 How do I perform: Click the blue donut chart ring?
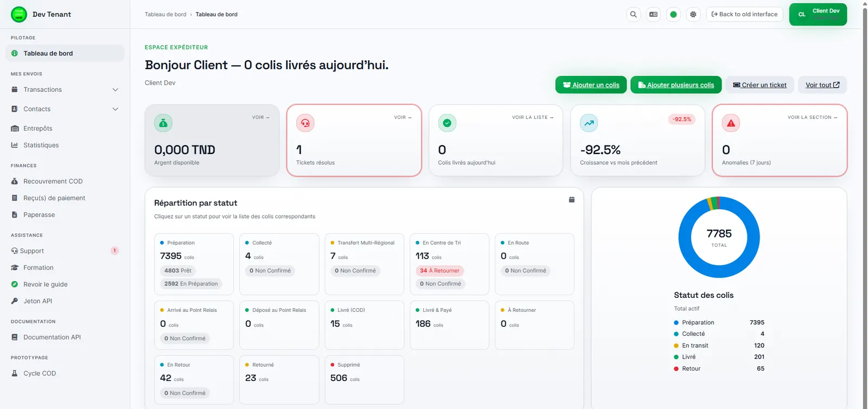point(719,271)
